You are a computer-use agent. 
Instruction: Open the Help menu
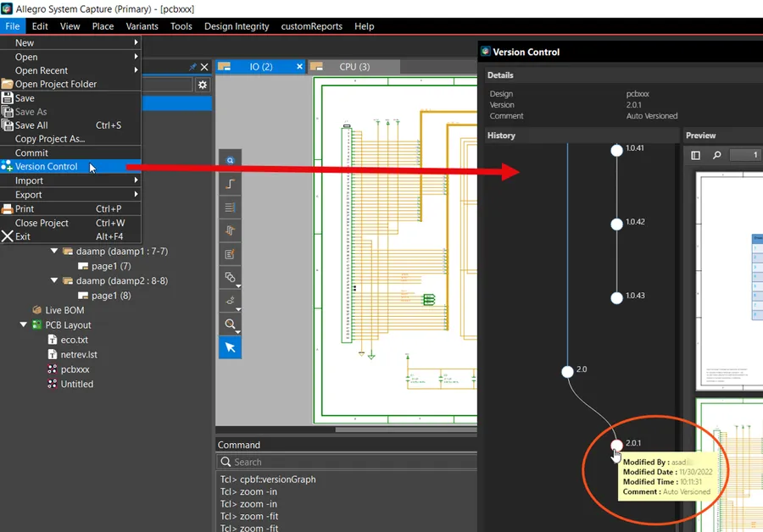(364, 26)
